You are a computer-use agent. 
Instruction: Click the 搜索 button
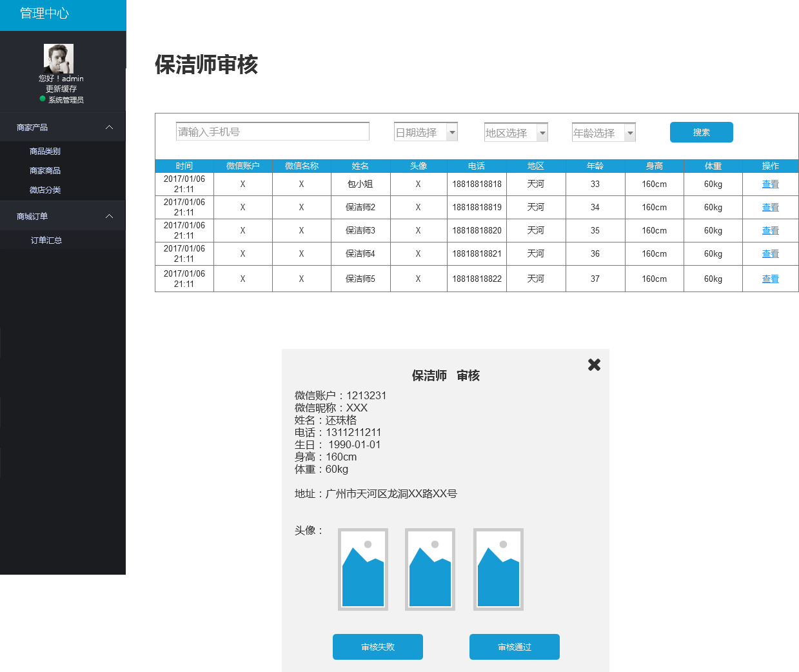point(701,132)
